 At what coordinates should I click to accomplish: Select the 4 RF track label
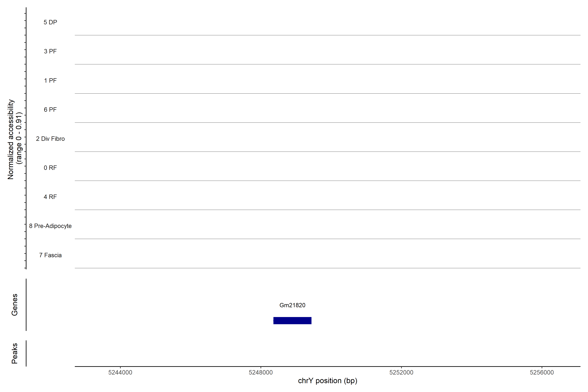pyautogui.click(x=50, y=197)
